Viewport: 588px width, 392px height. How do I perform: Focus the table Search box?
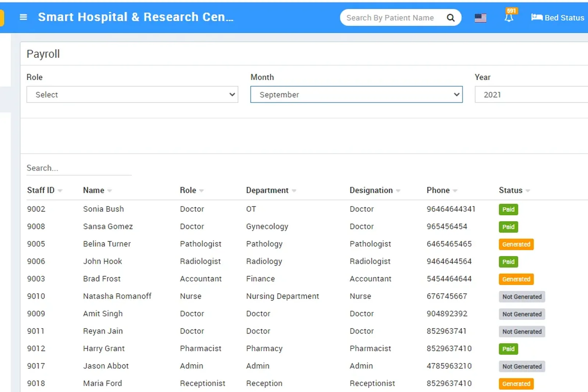click(79, 168)
